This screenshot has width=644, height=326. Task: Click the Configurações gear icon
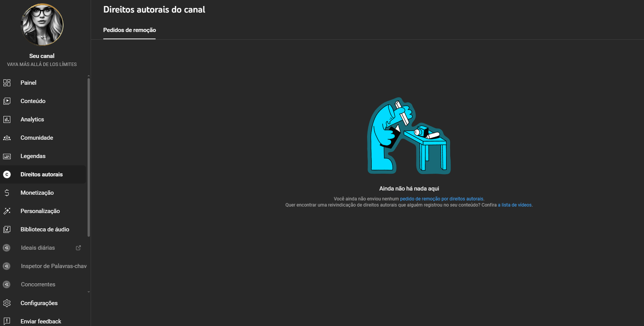[7, 303]
